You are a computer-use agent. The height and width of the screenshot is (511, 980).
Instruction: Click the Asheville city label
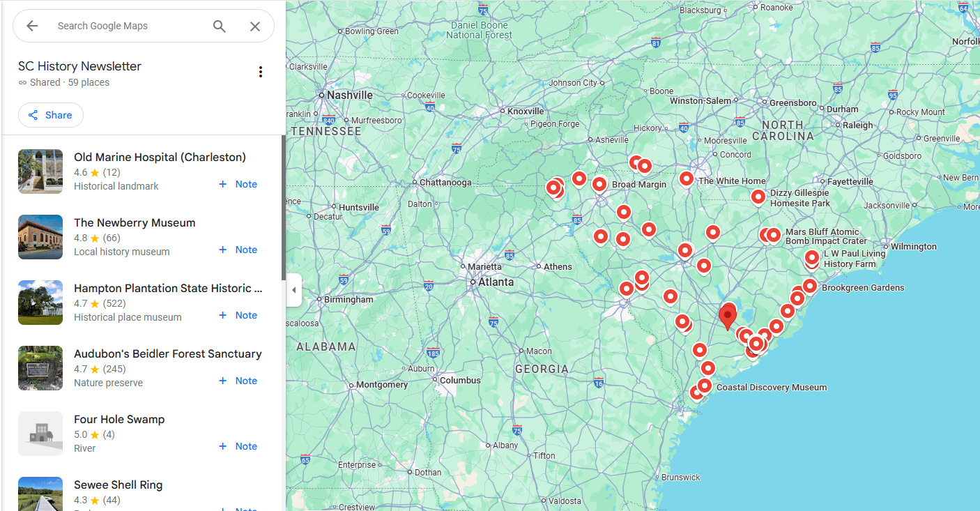pos(612,140)
